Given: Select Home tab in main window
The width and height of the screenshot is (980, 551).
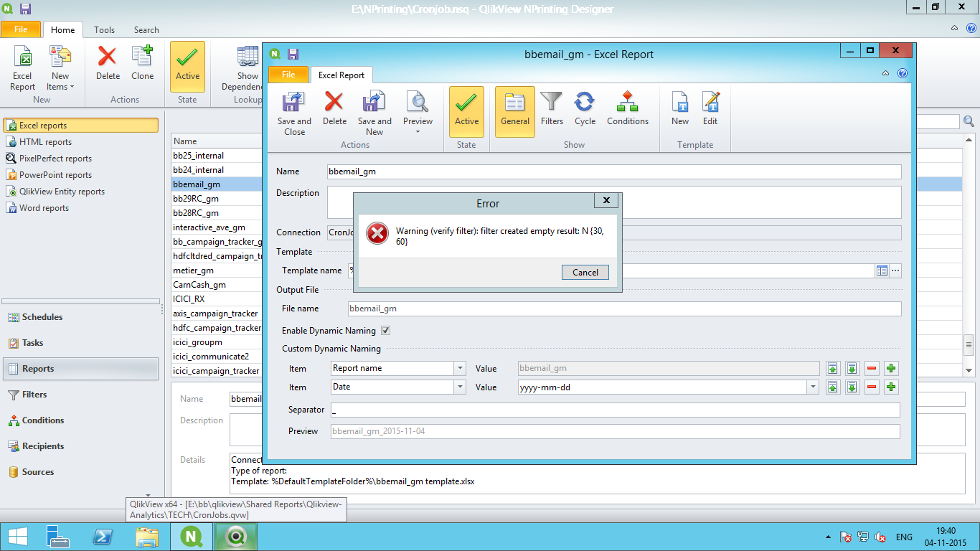Looking at the screenshot, I should [x=63, y=30].
